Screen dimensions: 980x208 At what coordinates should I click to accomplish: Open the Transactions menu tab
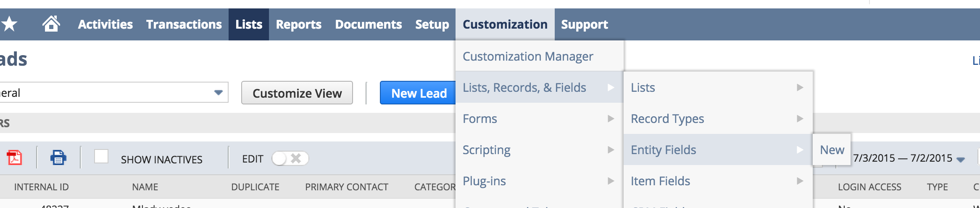pyautogui.click(x=184, y=24)
